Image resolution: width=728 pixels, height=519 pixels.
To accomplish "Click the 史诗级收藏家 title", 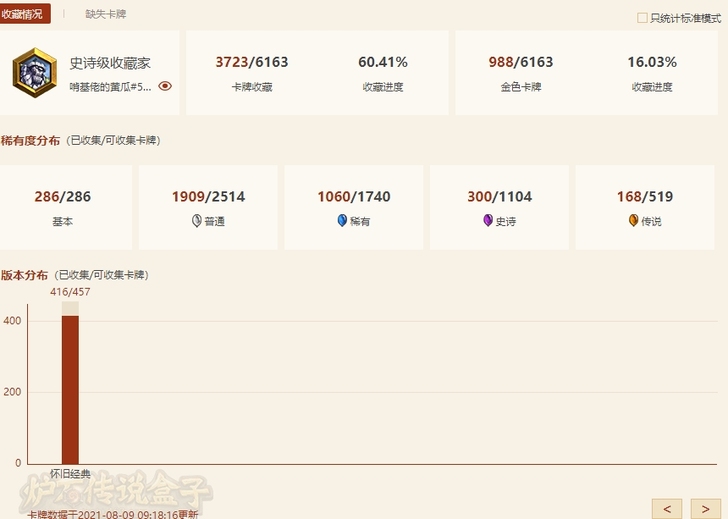I will pyautogui.click(x=110, y=63).
